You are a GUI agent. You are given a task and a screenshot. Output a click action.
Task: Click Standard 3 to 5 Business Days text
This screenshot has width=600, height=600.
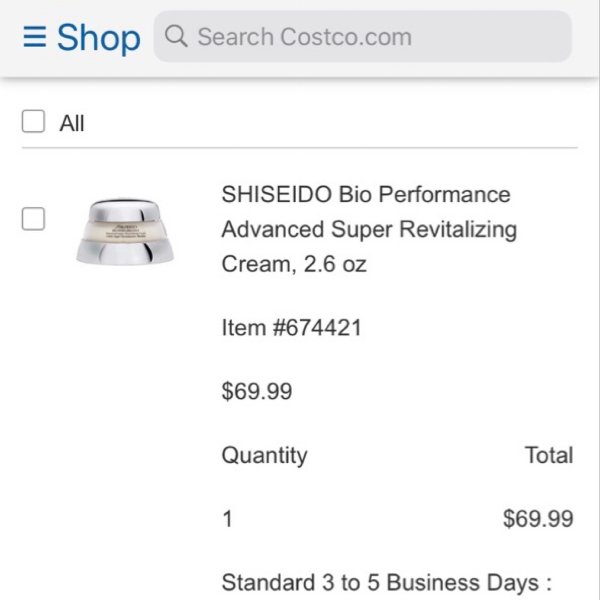pyautogui.click(x=386, y=583)
